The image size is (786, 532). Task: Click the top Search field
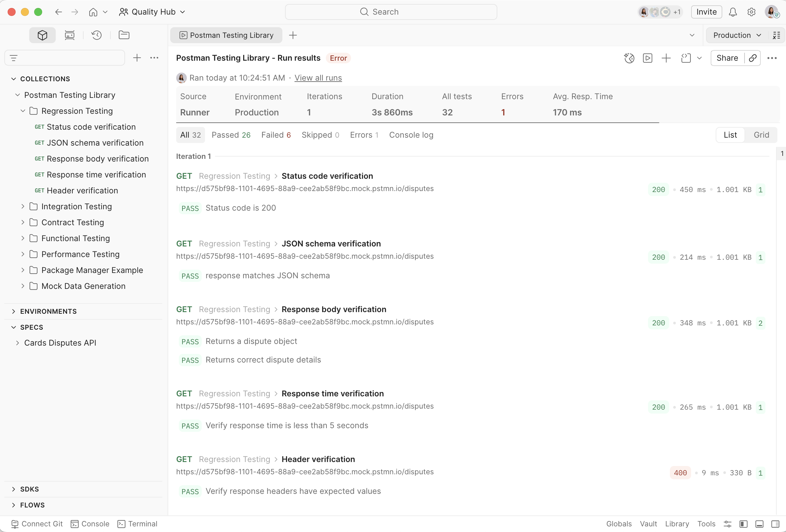point(391,12)
